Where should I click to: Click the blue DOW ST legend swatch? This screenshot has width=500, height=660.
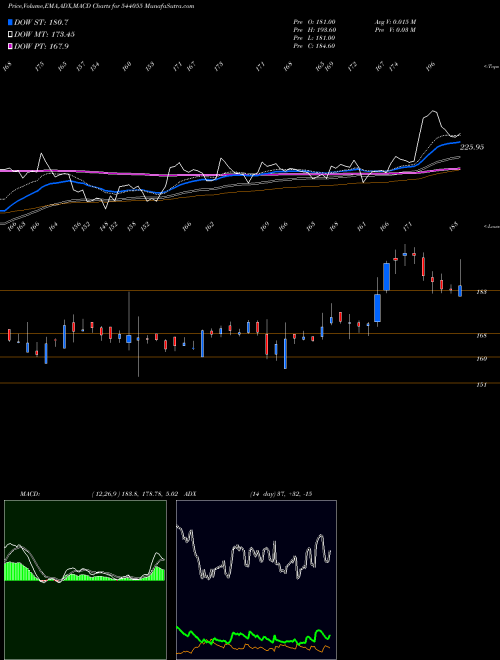(x=11, y=22)
